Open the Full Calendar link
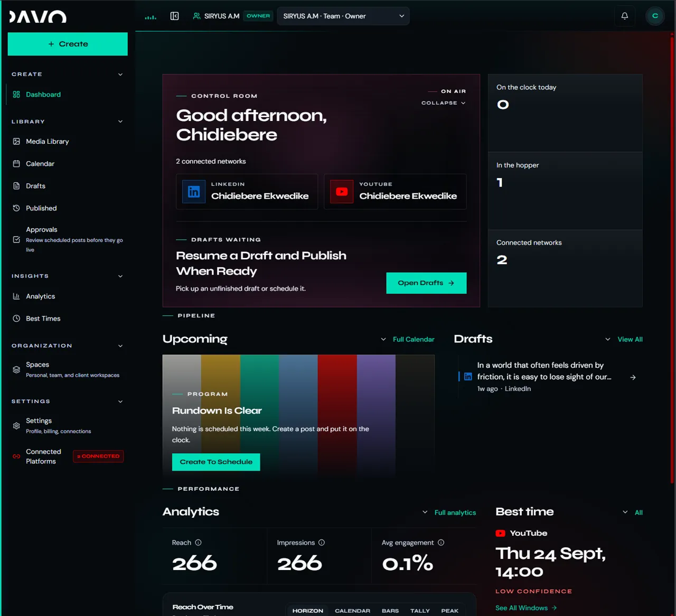 click(x=414, y=340)
